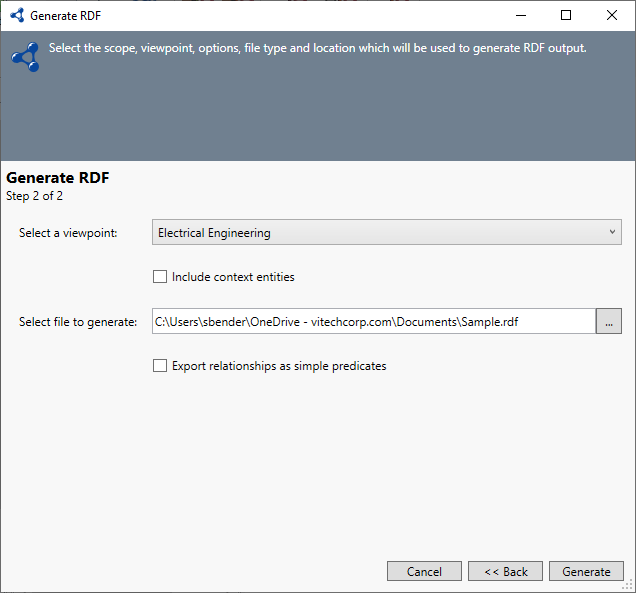Screen dimensions: 636x593
Task: Open the browse ellipsis button for file
Action: point(609,321)
